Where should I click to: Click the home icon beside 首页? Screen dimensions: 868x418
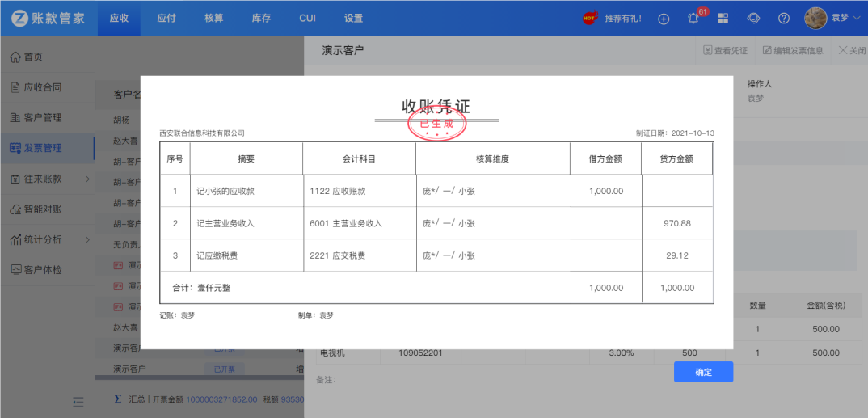15,57
